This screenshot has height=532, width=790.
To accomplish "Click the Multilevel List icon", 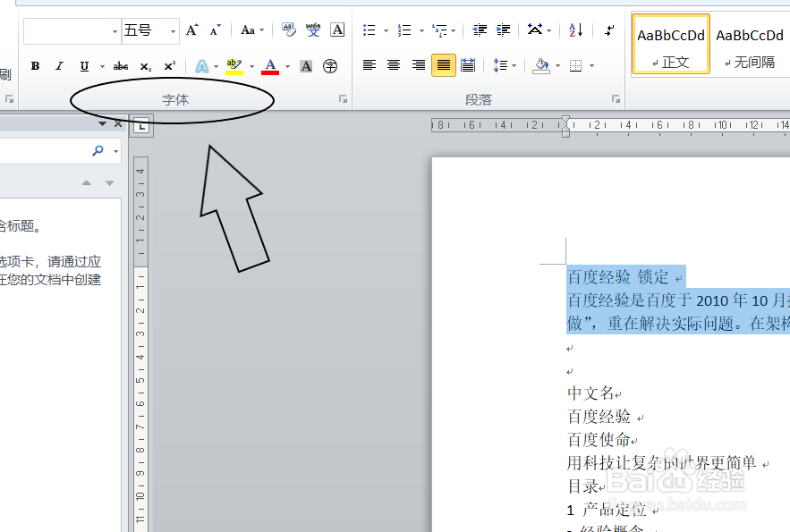I will point(440,30).
